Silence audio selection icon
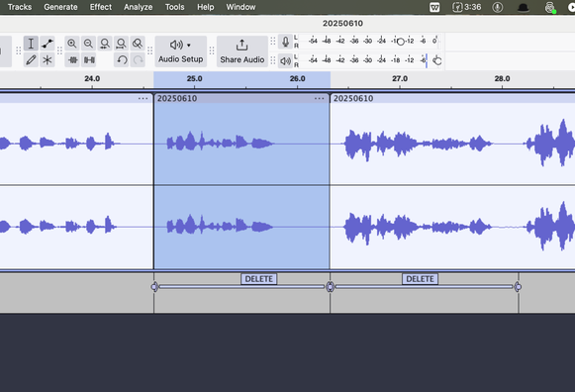Image resolution: width=575 pixels, height=392 pixels. [x=89, y=59]
